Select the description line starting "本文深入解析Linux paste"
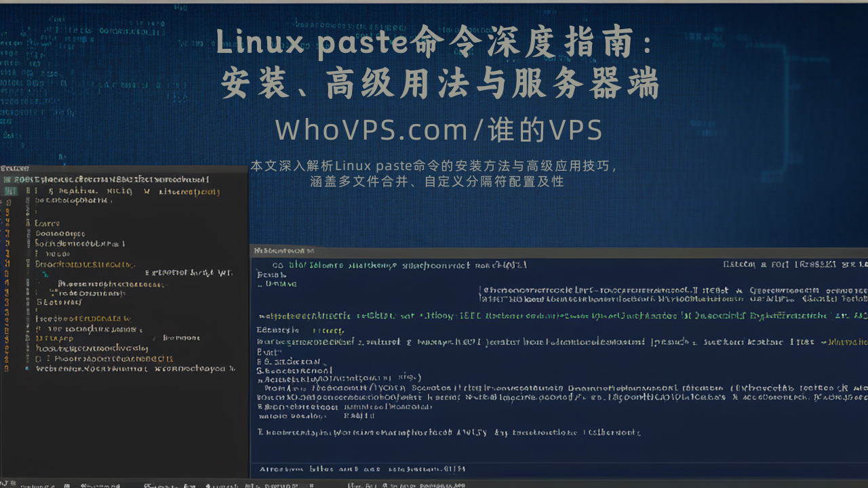Viewport: 868px width, 488px height. pos(434,166)
